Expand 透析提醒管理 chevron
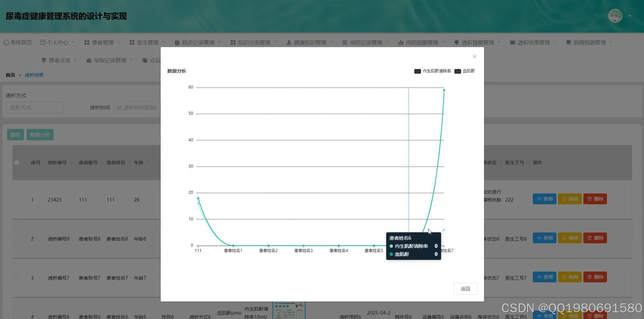 pos(499,42)
